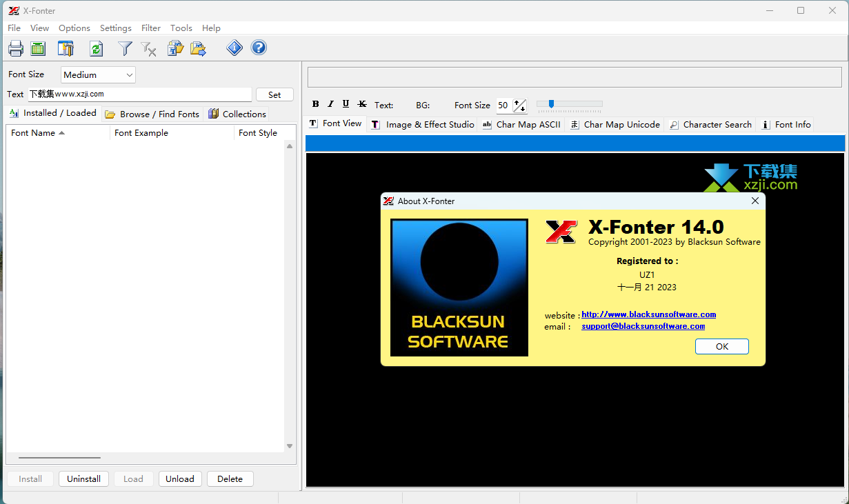Click the funnel filter icon

click(125, 48)
